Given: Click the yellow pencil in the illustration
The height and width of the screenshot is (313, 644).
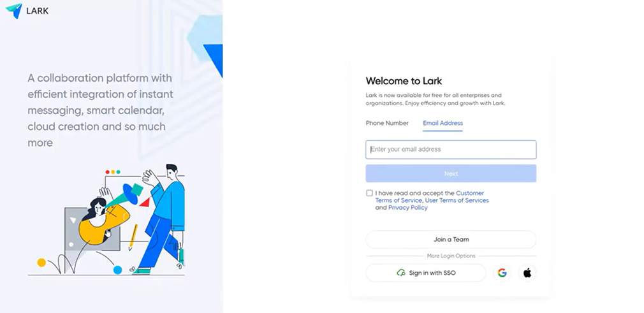Looking at the screenshot, I should tap(133, 237).
